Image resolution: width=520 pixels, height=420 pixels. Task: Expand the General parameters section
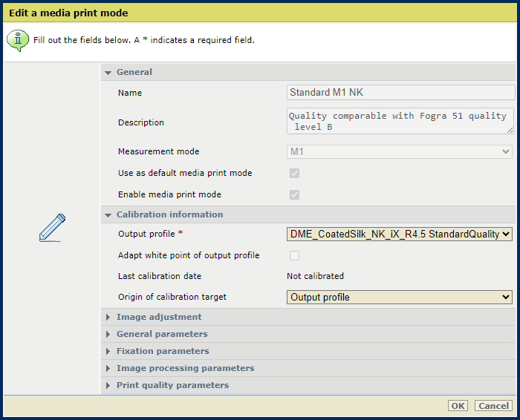coord(108,334)
